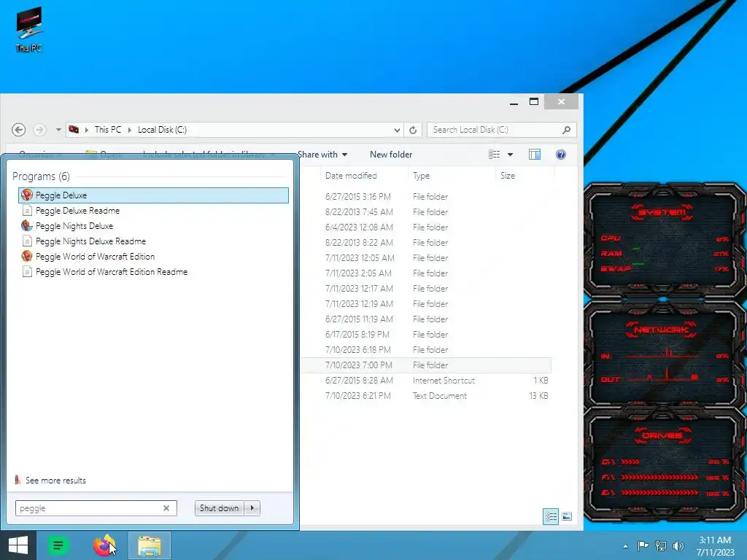Image resolution: width=747 pixels, height=560 pixels.
Task: Click the change view icon
Action: click(x=494, y=155)
